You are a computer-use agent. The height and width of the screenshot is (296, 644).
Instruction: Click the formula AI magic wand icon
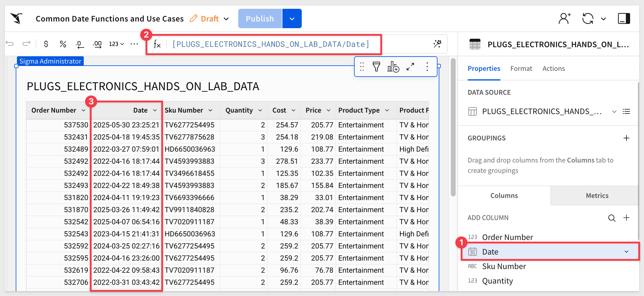[437, 44]
